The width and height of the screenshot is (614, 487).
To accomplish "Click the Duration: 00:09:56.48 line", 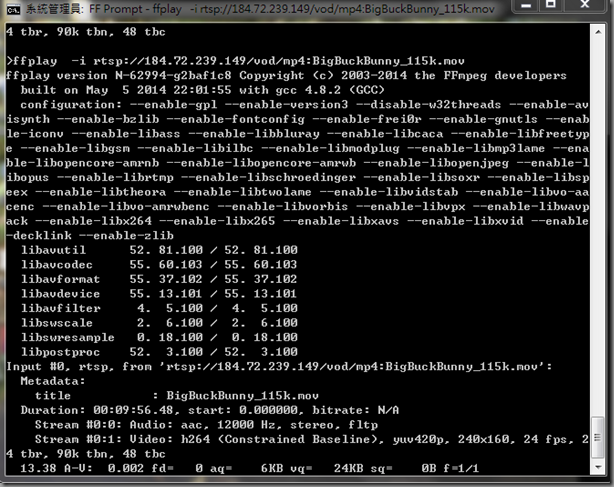I will pos(210,410).
